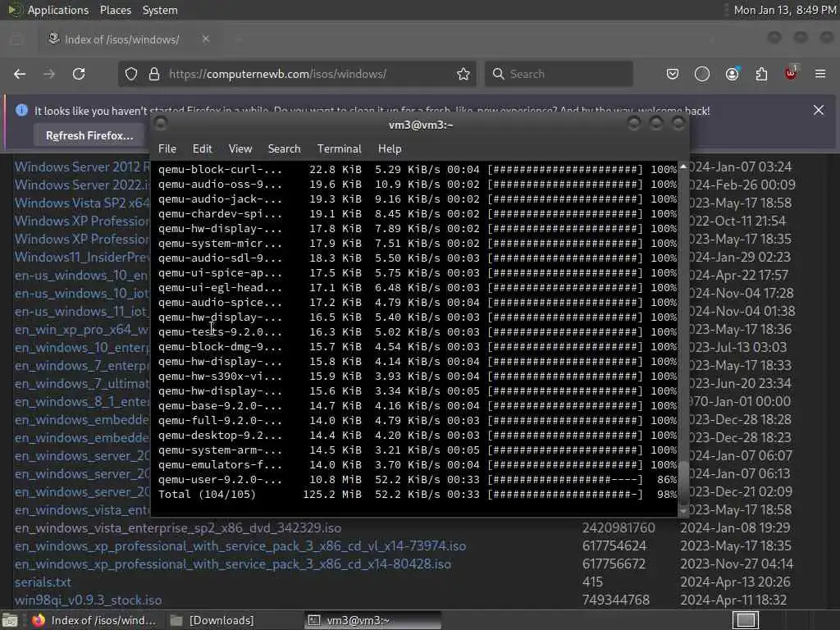Click the magnifier icon in the Search box
The height and width of the screenshot is (630, 840).
click(x=498, y=74)
